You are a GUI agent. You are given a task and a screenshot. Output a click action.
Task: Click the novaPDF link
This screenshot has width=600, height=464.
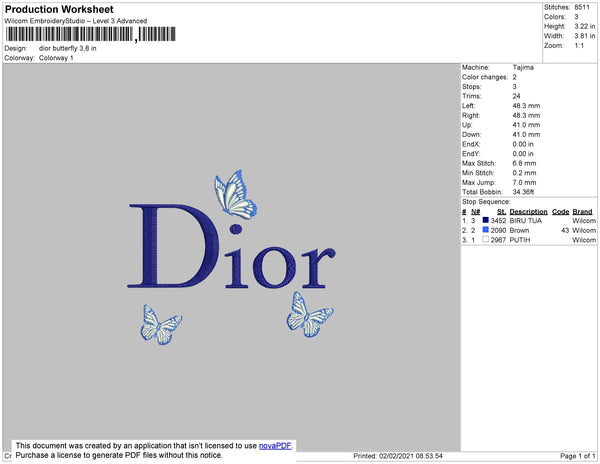275,446
